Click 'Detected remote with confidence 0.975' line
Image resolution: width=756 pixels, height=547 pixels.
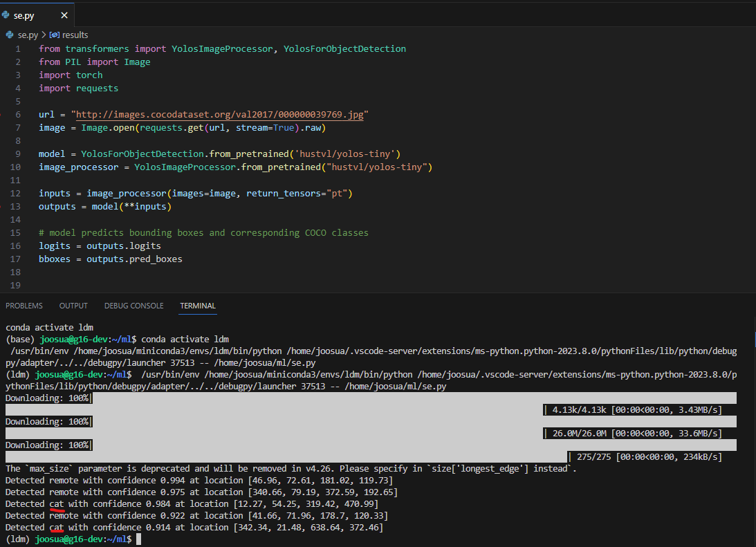[x=201, y=492]
